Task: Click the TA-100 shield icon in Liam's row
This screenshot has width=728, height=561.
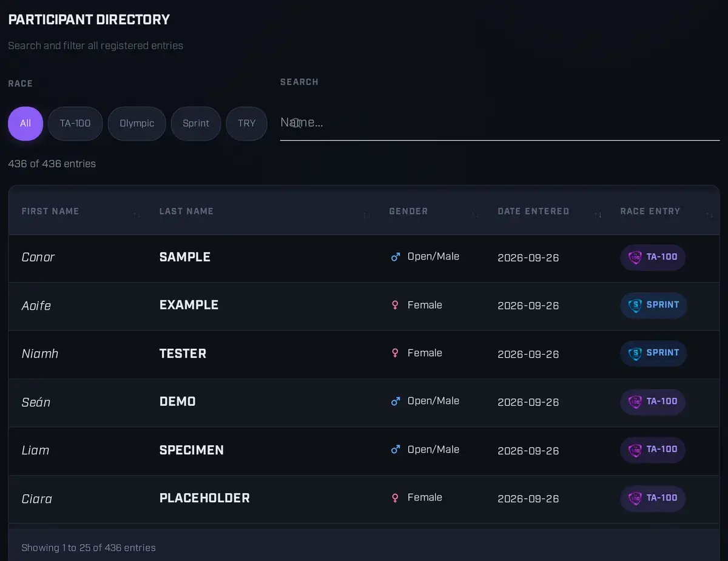Action: point(635,449)
